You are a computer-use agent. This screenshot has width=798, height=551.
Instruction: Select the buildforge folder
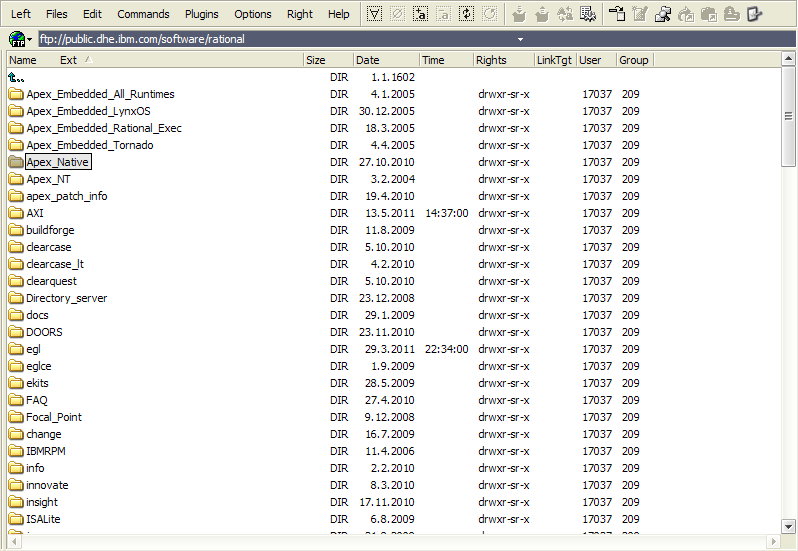point(50,230)
